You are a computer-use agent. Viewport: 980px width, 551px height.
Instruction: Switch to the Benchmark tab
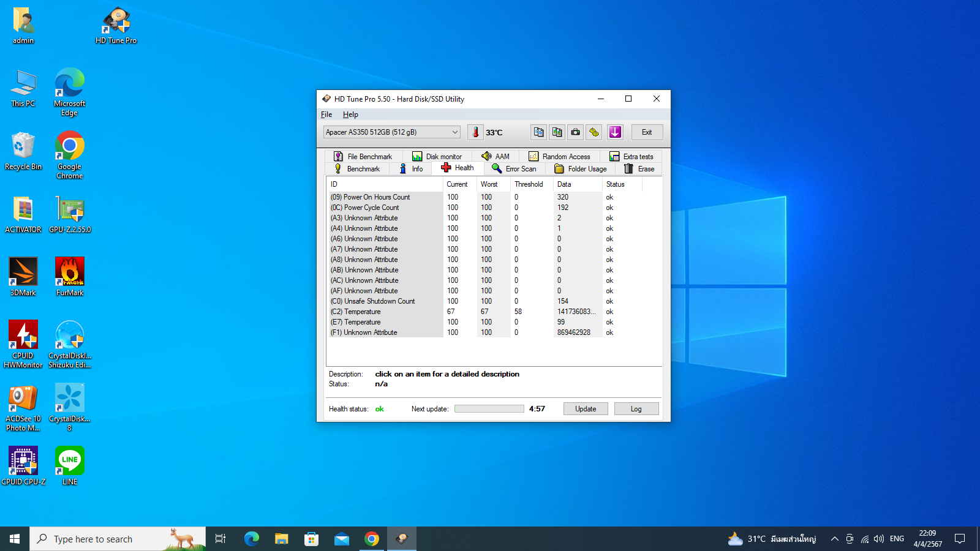click(357, 169)
